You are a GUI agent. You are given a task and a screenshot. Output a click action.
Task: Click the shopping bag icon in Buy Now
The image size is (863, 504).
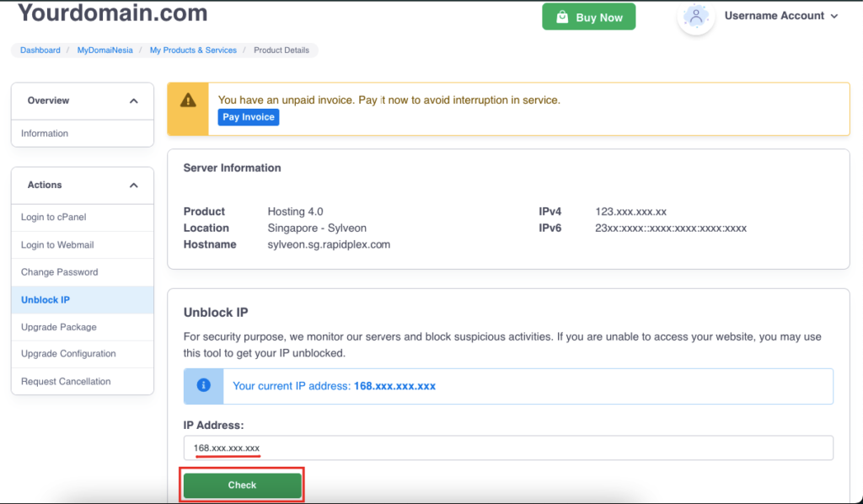(562, 17)
